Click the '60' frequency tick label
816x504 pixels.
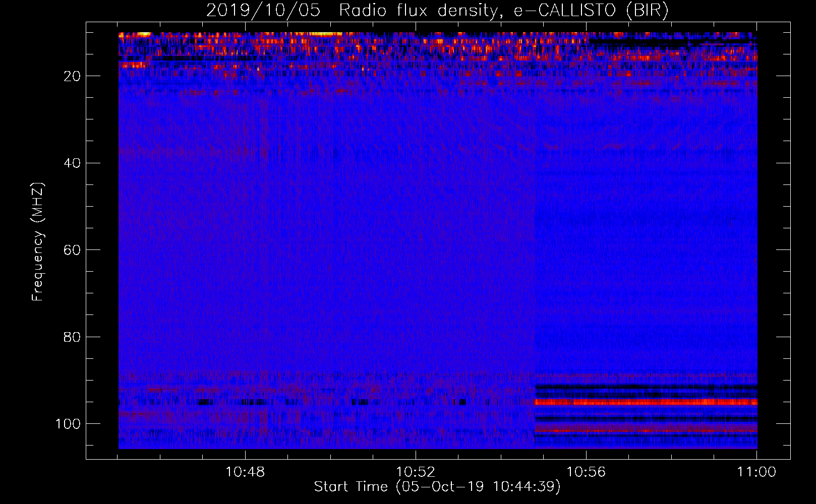72,250
